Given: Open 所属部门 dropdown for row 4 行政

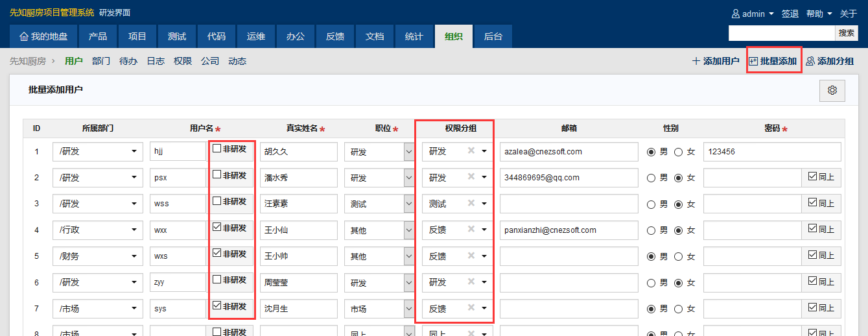Looking at the screenshot, I should [x=97, y=230].
